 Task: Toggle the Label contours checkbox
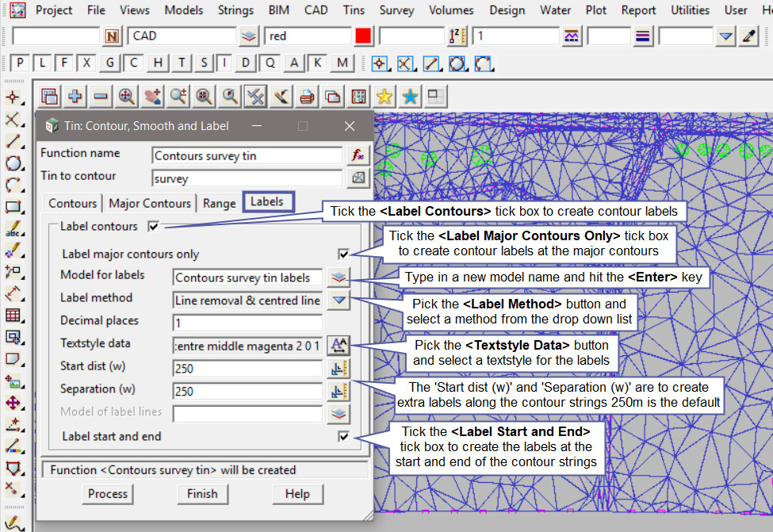(154, 226)
